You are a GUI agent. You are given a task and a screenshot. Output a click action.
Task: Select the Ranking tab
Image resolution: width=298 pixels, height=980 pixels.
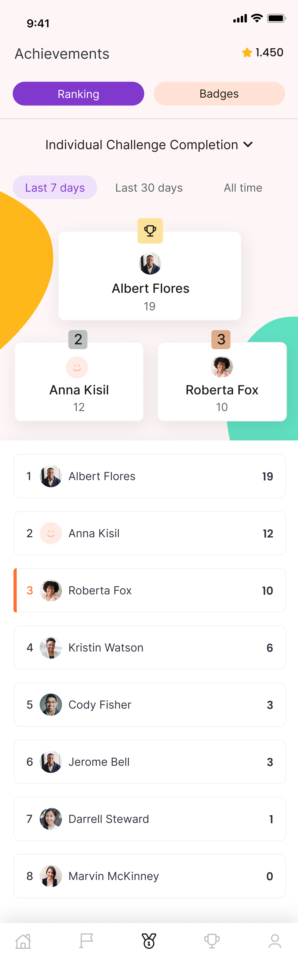pos(78,93)
